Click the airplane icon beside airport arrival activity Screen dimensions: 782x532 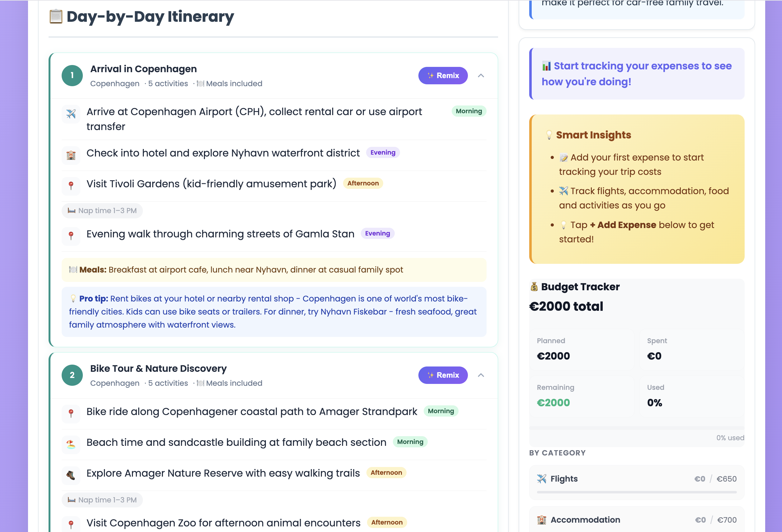coord(71,114)
